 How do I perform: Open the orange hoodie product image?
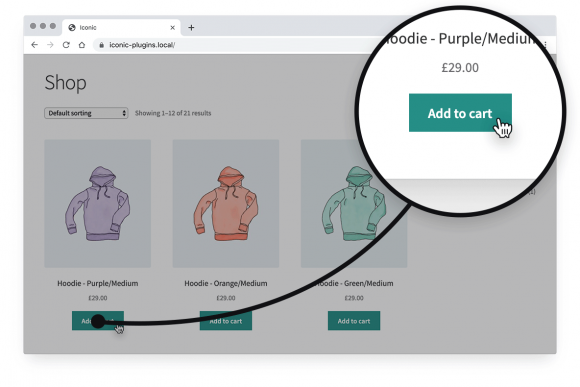(226, 203)
